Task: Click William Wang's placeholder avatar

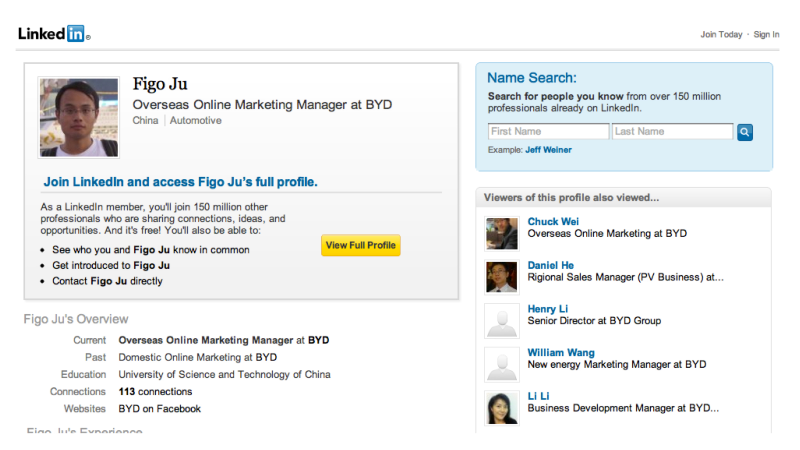Action: (x=502, y=364)
